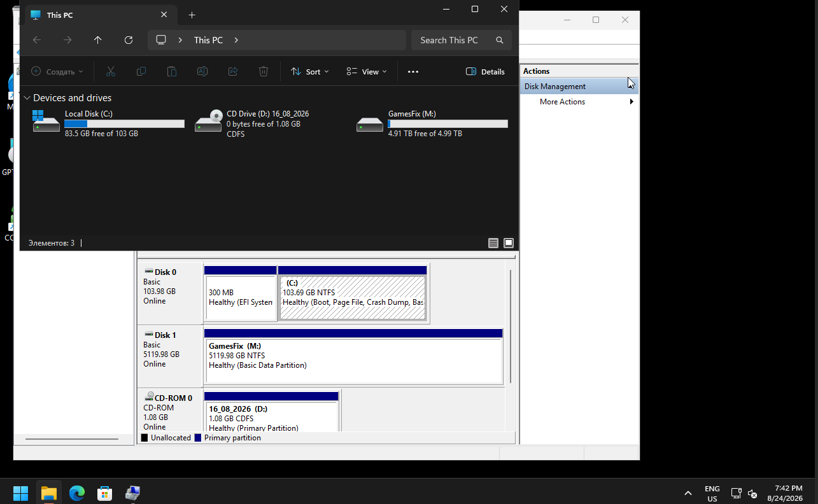Click the search magnifier icon

[x=500, y=40]
